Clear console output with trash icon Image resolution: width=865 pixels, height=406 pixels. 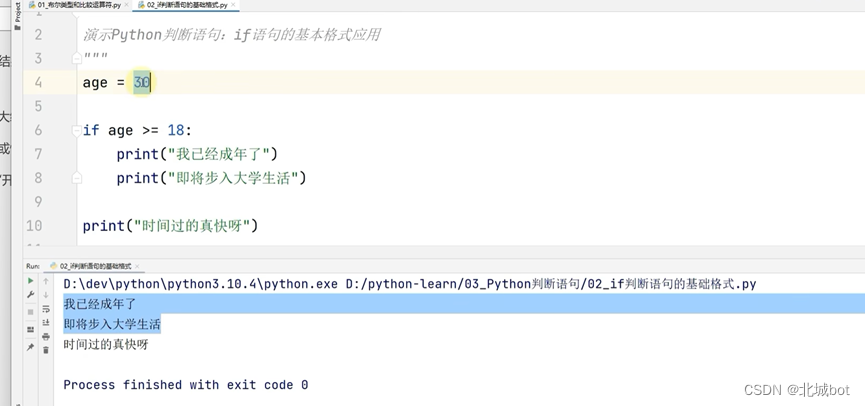[46, 350]
